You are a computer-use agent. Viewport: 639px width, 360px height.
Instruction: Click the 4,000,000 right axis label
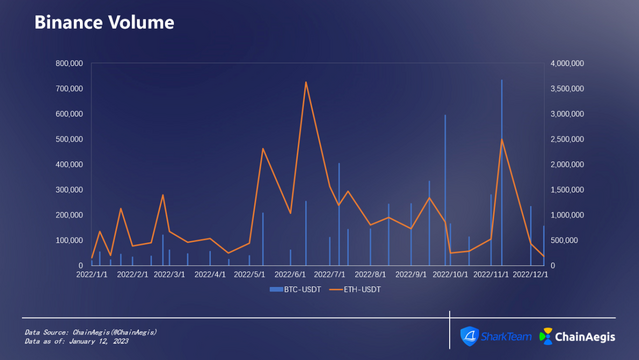point(567,63)
